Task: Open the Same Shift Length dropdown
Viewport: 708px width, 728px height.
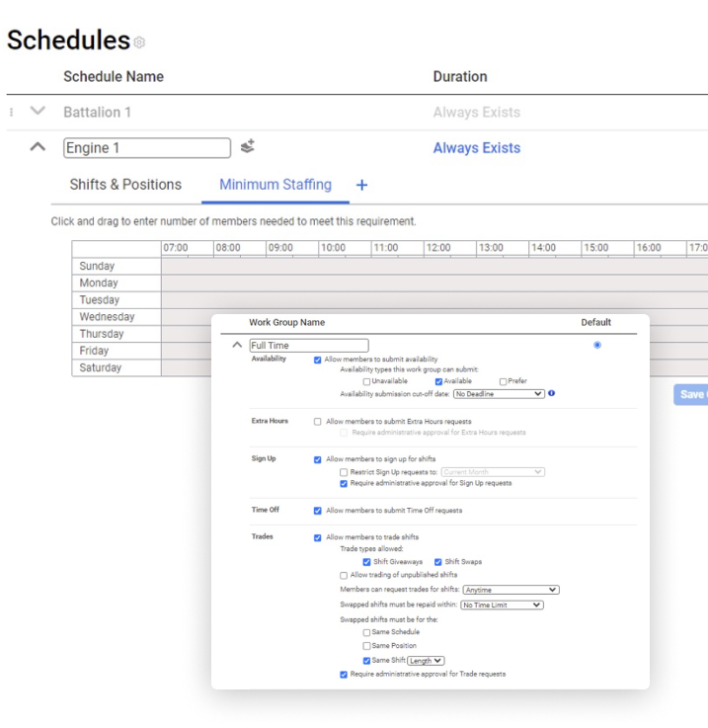Action: coord(426,660)
